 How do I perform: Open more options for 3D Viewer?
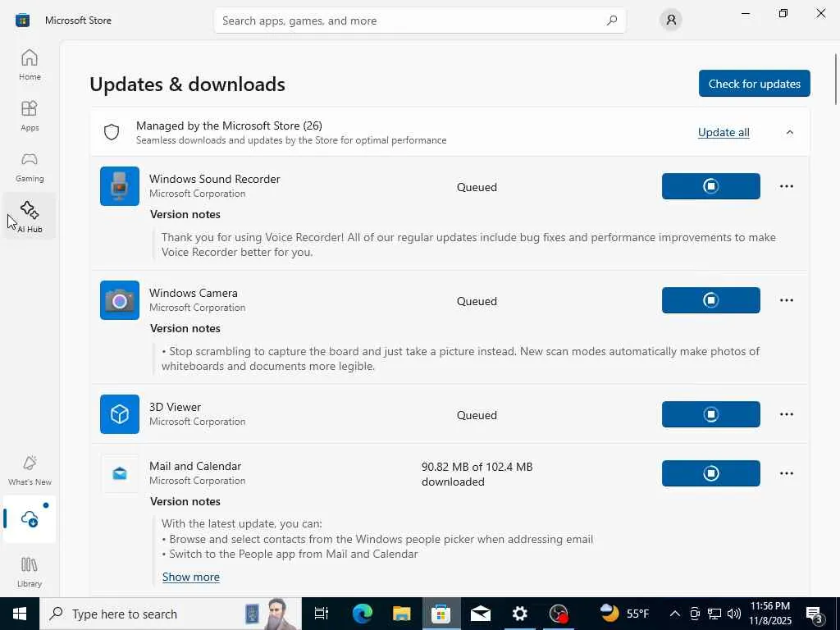click(787, 414)
